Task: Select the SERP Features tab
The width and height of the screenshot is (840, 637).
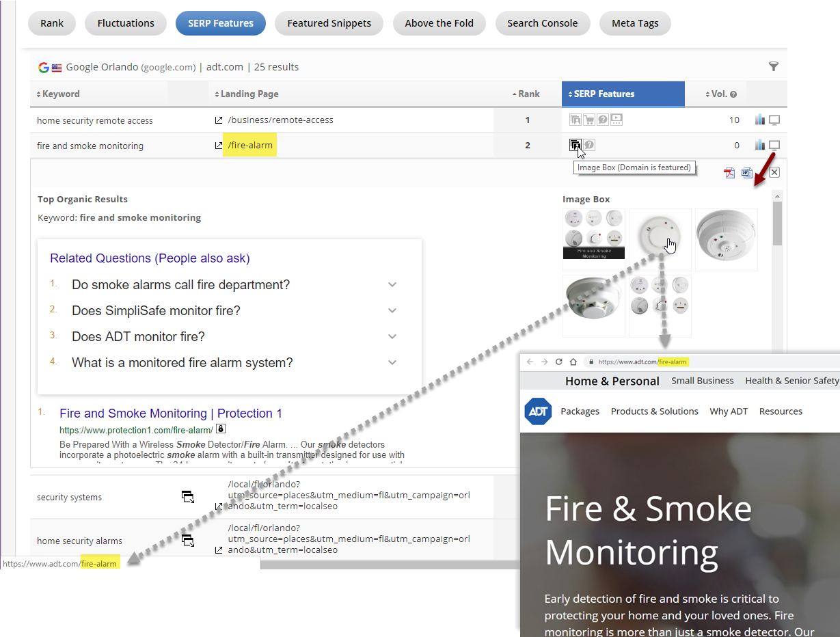Action: click(221, 23)
